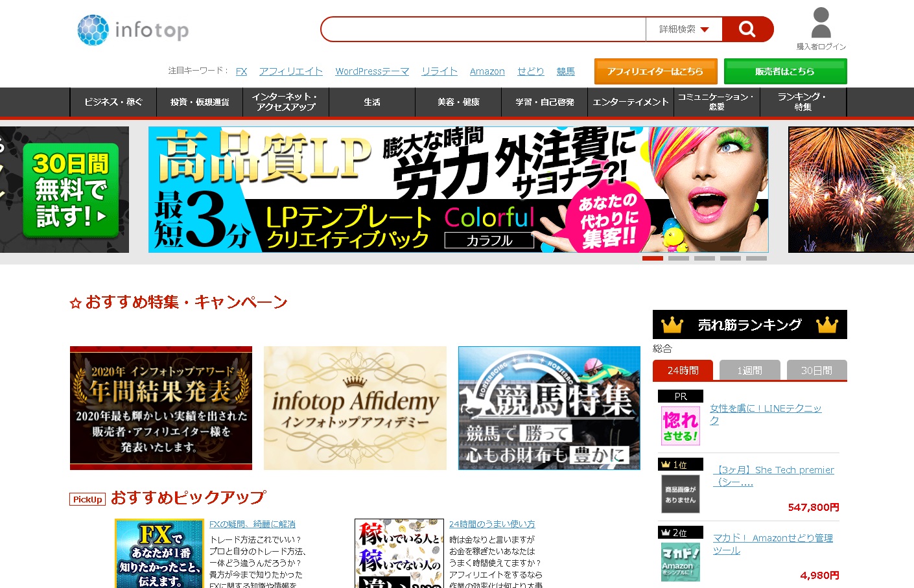Screen dimensions: 914x588
Task: Click the マカド！Amazonせどり管理ツール link
Action: [773, 544]
